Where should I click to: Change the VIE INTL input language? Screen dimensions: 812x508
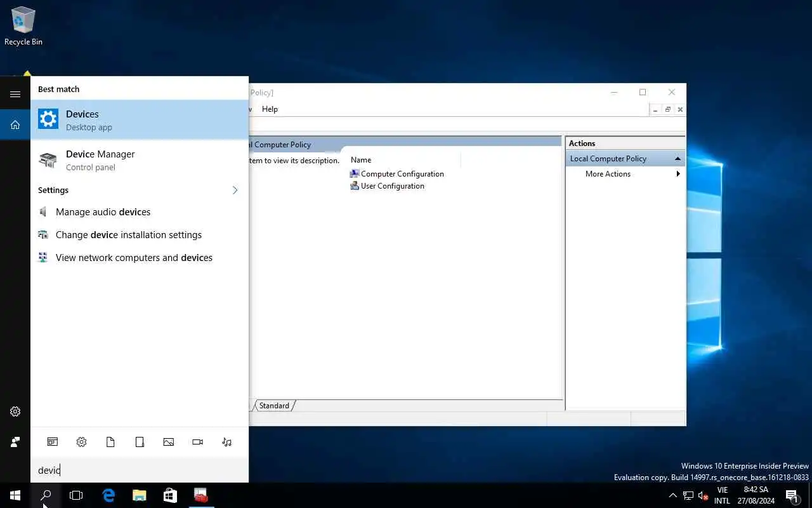[x=722, y=495]
